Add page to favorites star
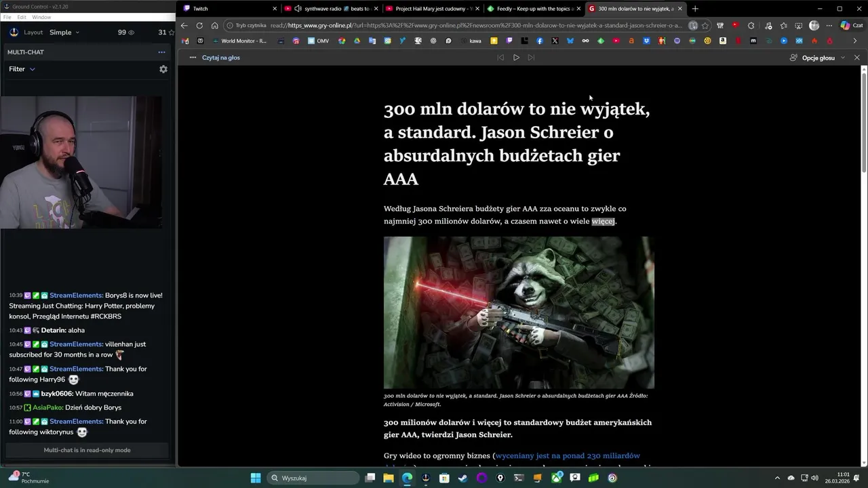 click(x=705, y=26)
